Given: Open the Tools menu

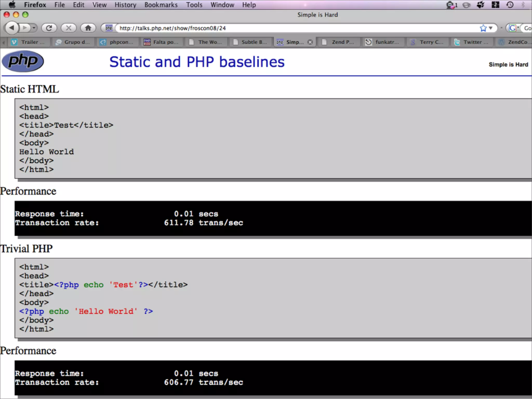Looking at the screenshot, I should coord(194,5).
